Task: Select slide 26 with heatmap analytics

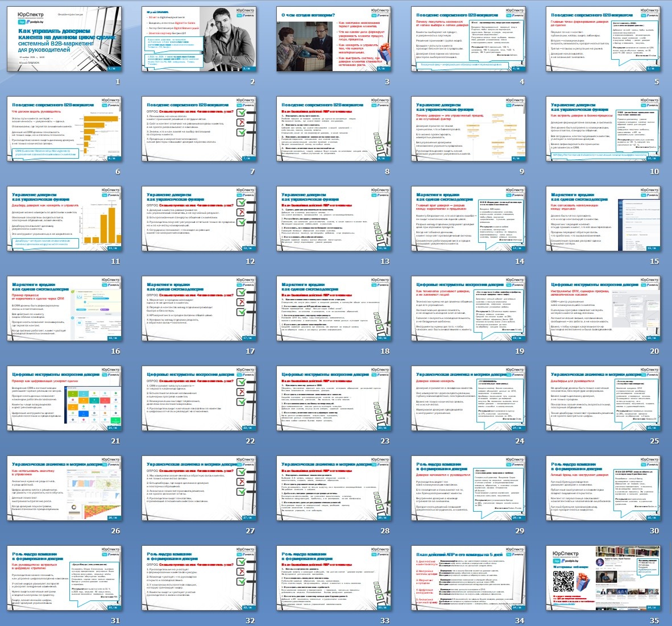Action: 64,488
